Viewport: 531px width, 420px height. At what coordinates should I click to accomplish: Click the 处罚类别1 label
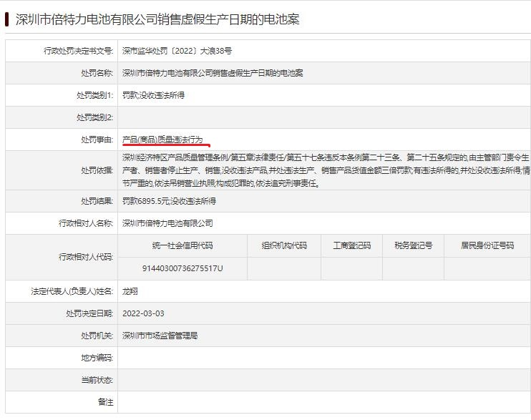point(94,95)
